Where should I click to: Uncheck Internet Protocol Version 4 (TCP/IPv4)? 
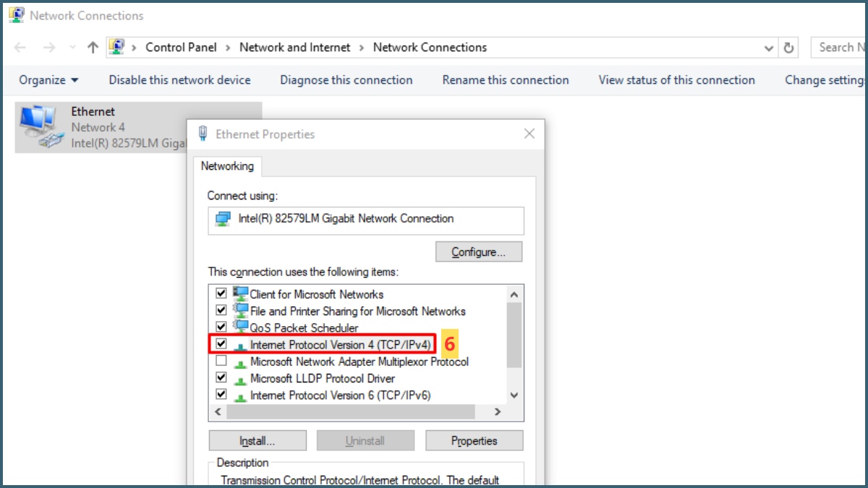click(221, 344)
